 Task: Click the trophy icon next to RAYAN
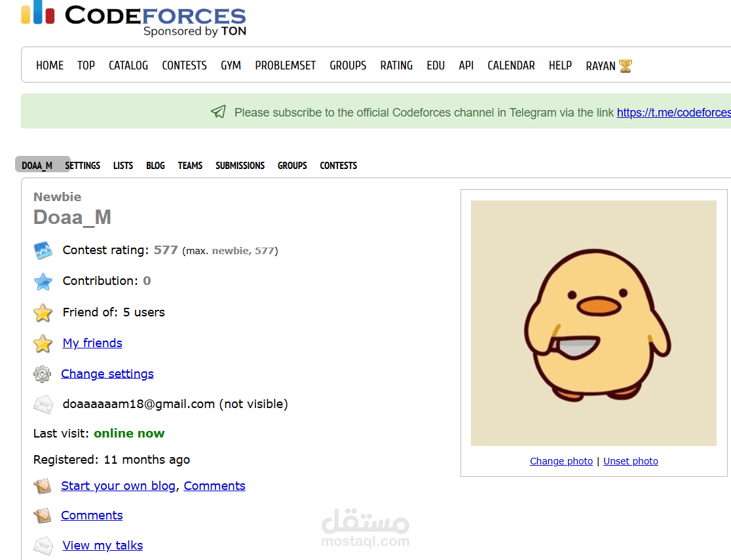(x=625, y=65)
